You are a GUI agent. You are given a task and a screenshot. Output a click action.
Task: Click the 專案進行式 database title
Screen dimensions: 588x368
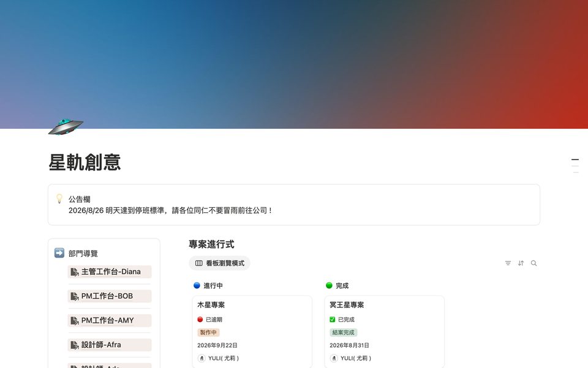211,245
